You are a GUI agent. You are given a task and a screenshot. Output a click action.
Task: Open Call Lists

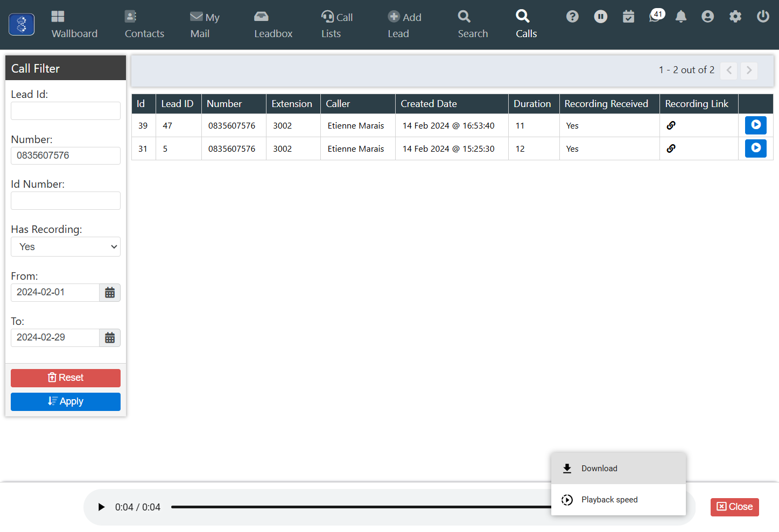[x=337, y=25]
